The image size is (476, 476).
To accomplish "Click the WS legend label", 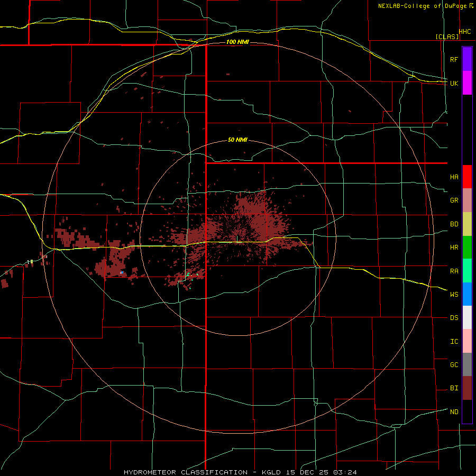I will point(454,294).
